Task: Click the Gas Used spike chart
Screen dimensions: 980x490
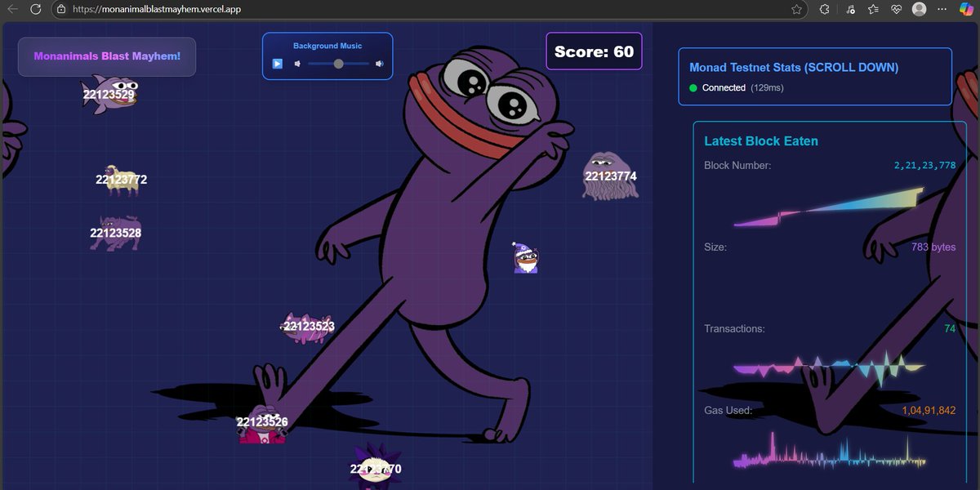Action: pyautogui.click(x=829, y=450)
